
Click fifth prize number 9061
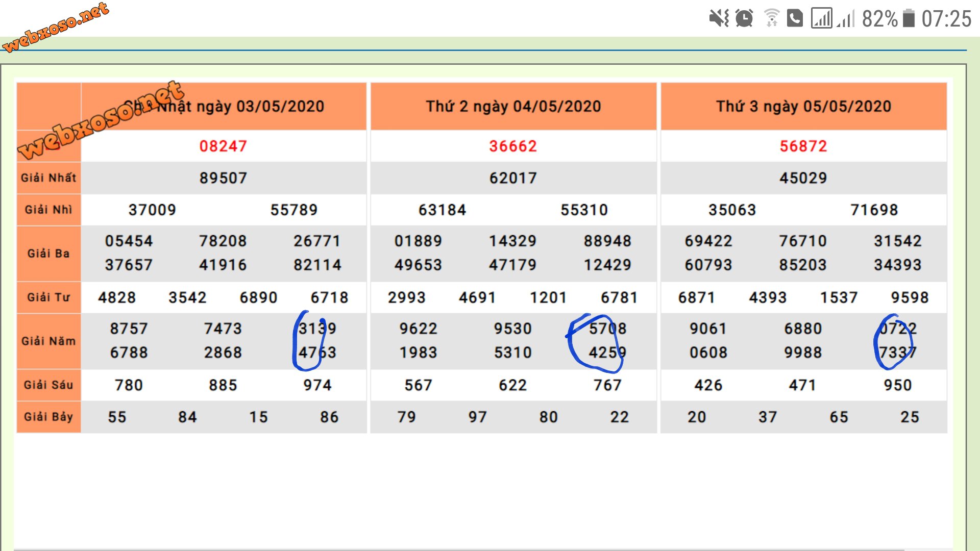point(708,329)
